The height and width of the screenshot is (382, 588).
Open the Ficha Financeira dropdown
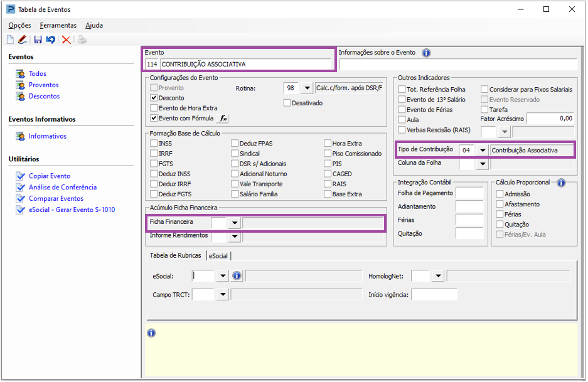(x=235, y=223)
